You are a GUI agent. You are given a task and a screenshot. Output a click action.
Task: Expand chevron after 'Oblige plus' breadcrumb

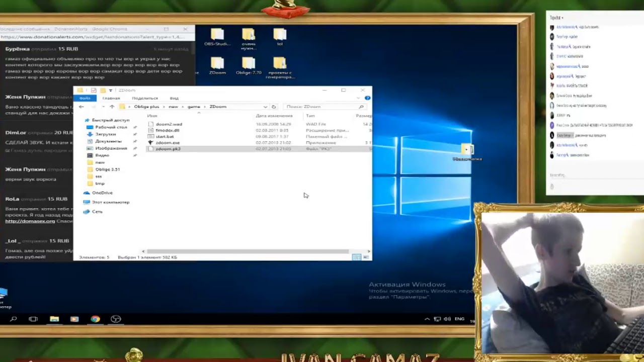coord(164,107)
